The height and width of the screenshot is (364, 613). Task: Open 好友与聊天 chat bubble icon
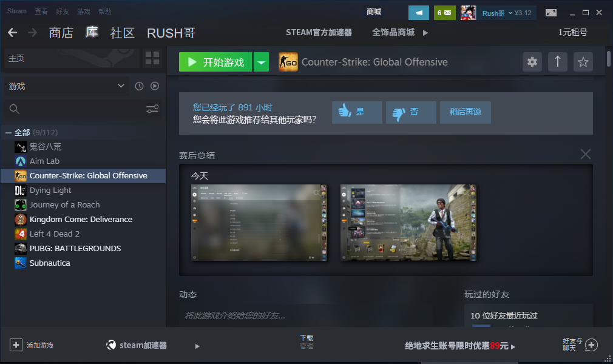pos(591,345)
